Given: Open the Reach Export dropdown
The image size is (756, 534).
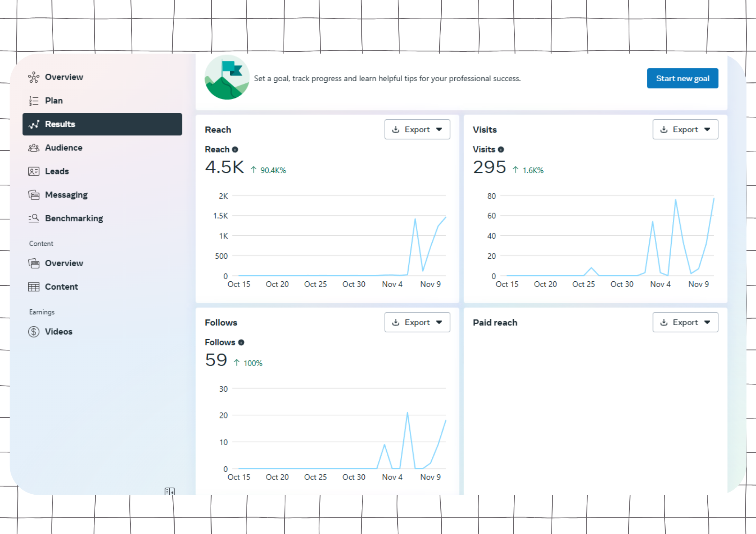Looking at the screenshot, I should pyautogui.click(x=417, y=130).
